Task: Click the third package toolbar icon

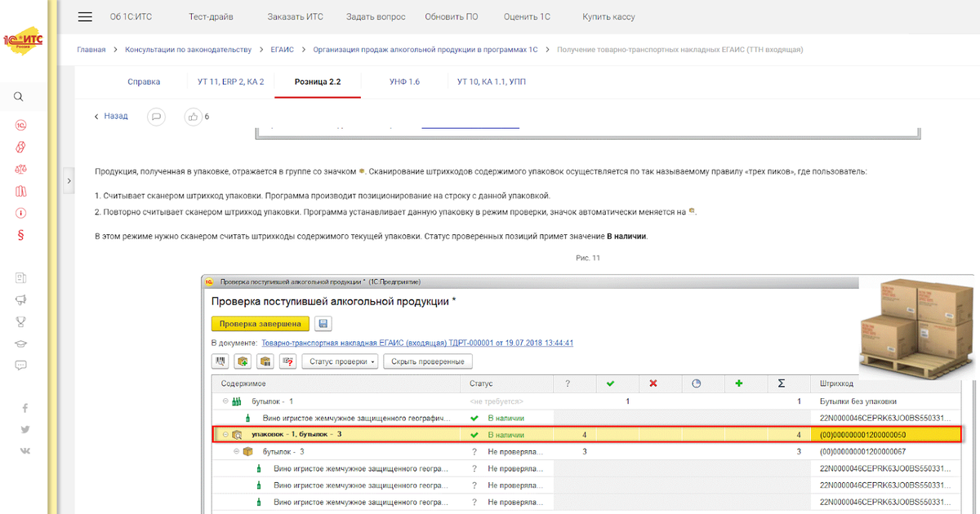Action: (x=265, y=361)
